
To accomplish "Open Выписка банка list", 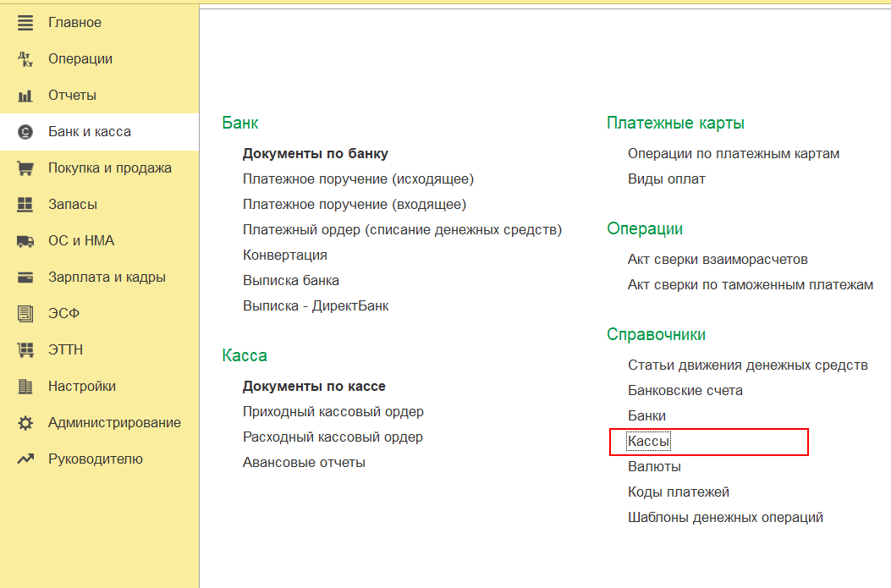I will pos(290,281).
